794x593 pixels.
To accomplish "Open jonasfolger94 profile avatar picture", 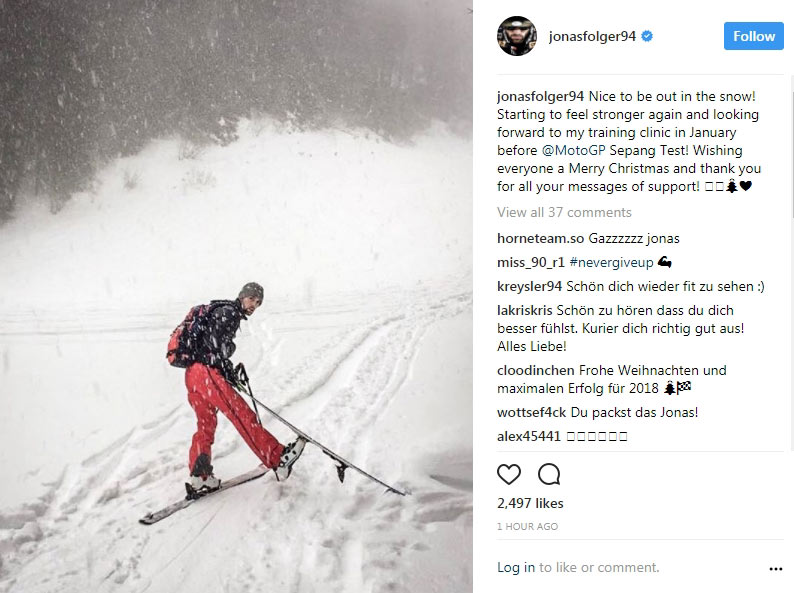I will [x=517, y=36].
